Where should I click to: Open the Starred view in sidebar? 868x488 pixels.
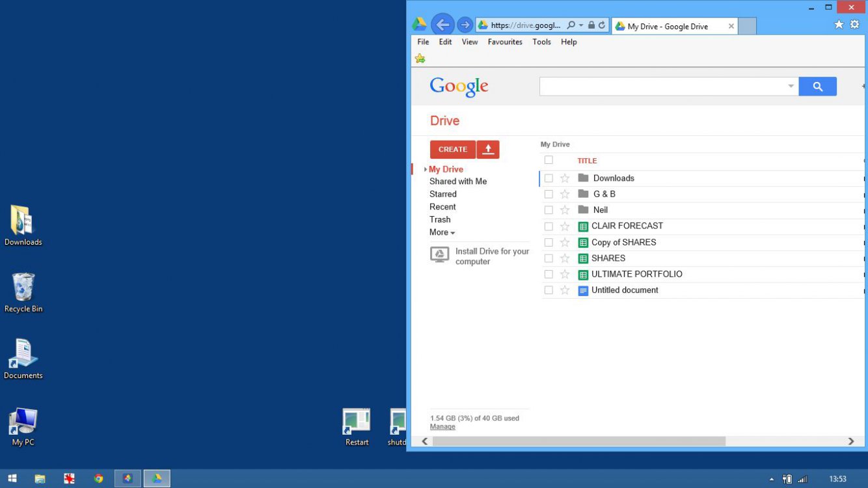(x=443, y=194)
